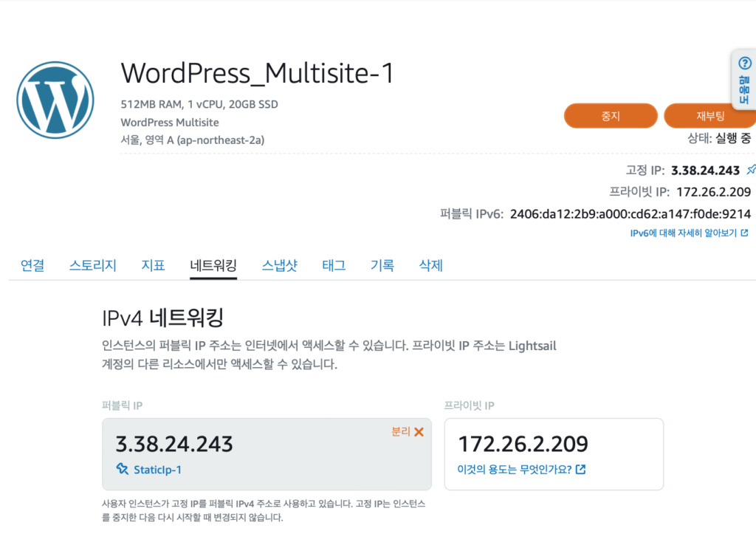Click the 퍼블릭 IP label above card
The height and width of the screenshot is (548, 756).
[122, 405]
